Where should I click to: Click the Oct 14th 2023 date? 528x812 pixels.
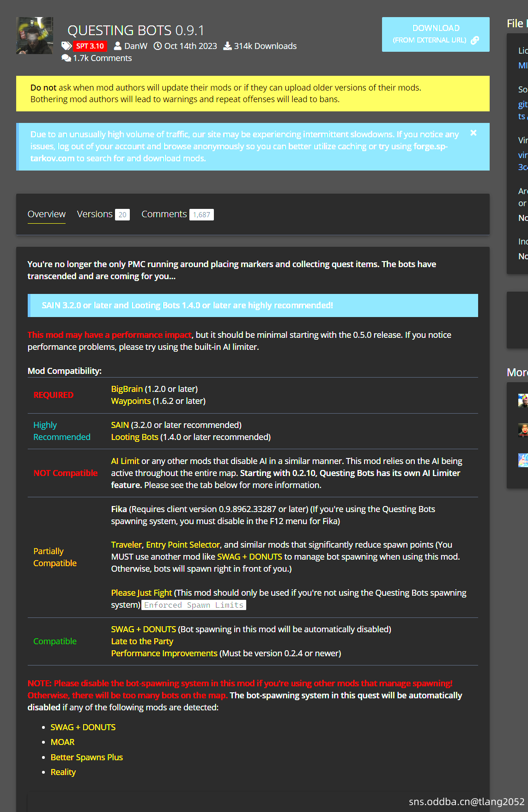[191, 46]
